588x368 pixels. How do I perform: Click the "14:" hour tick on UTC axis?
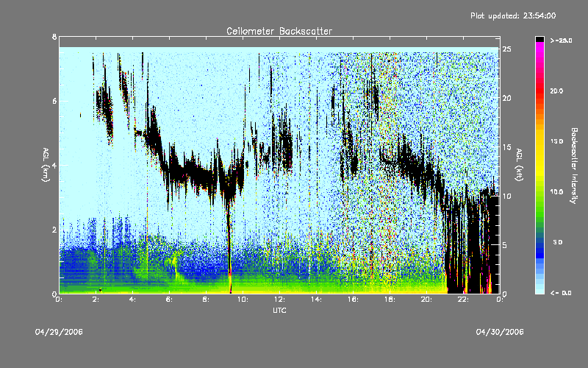tap(315, 300)
